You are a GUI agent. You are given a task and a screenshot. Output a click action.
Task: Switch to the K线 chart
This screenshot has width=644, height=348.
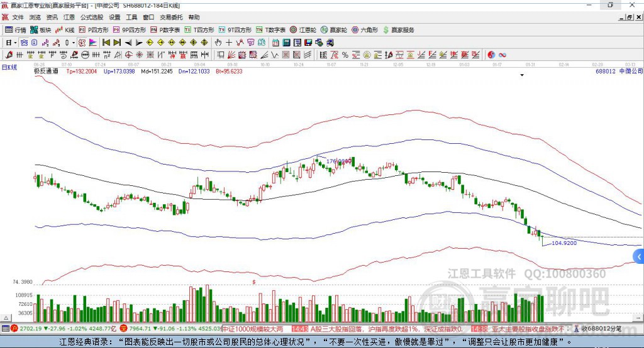point(65,30)
